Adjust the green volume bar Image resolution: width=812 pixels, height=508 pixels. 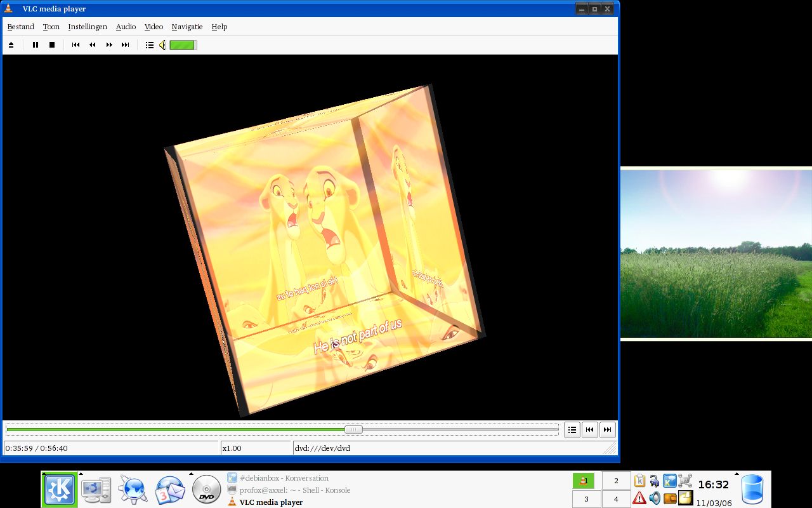coord(183,45)
